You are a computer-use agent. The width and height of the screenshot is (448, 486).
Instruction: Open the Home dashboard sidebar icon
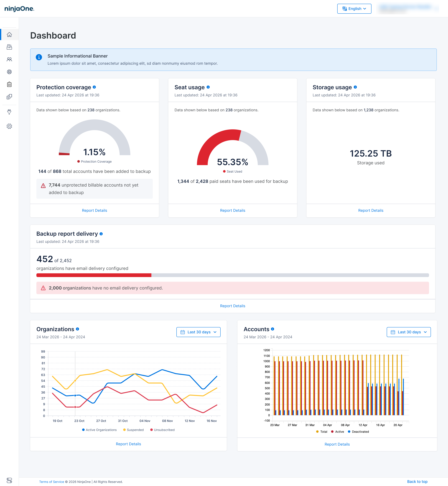pos(9,35)
